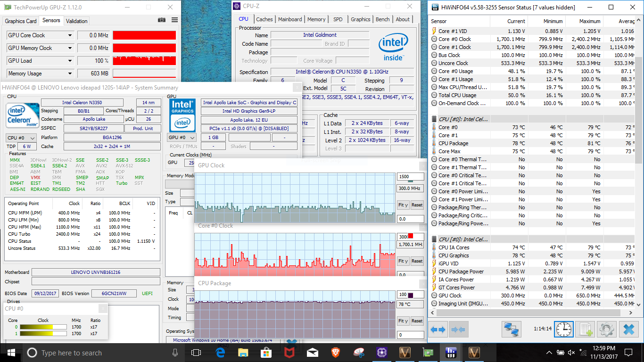The height and width of the screenshot is (362, 644).
Task: Open Microsoft Store from the taskbar
Action: click(266, 353)
